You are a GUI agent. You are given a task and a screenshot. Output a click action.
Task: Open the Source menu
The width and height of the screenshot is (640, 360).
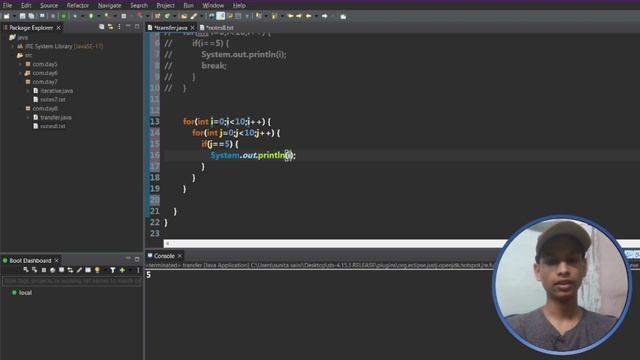(x=49, y=5)
